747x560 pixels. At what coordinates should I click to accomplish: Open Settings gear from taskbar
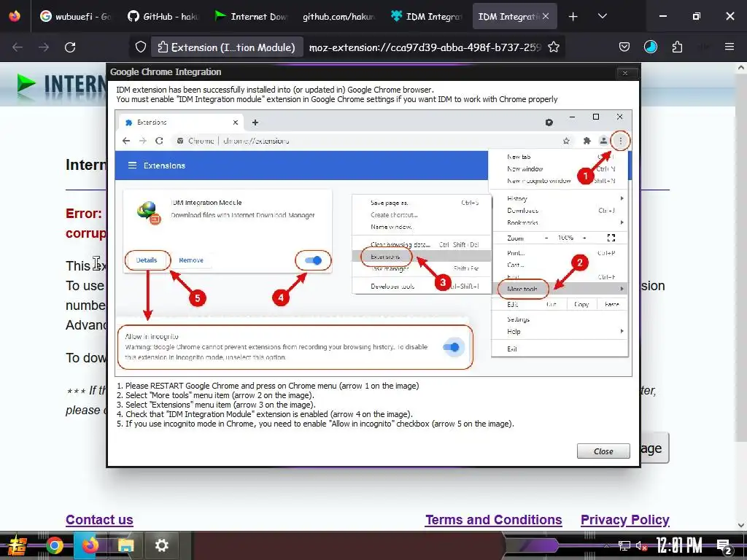pos(161,545)
